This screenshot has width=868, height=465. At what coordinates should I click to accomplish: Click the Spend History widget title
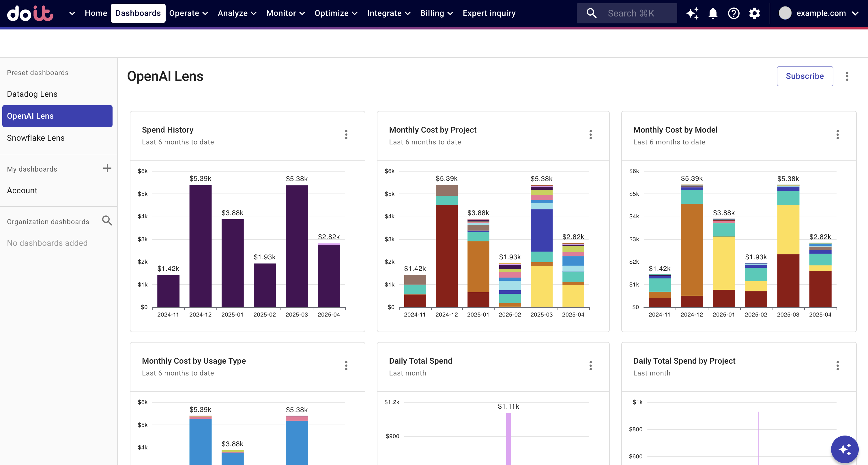[x=168, y=130]
